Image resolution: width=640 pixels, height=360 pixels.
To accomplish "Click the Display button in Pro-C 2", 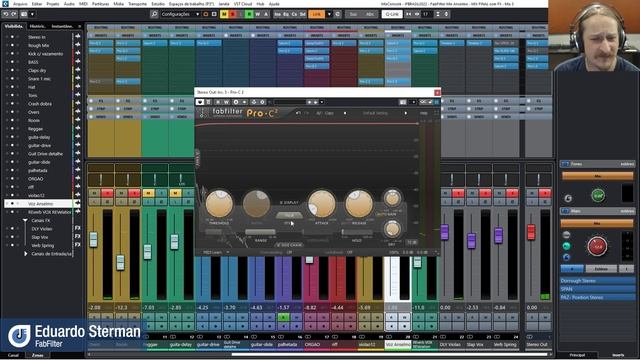I will (x=289, y=202).
